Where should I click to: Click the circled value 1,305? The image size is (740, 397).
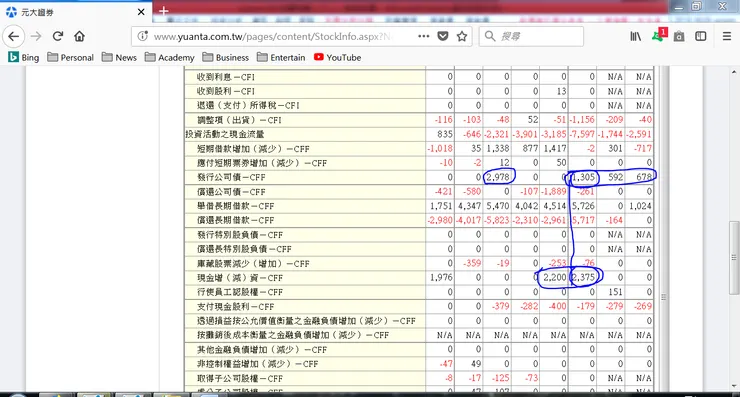pyautogui.click(x=583, y=177)
